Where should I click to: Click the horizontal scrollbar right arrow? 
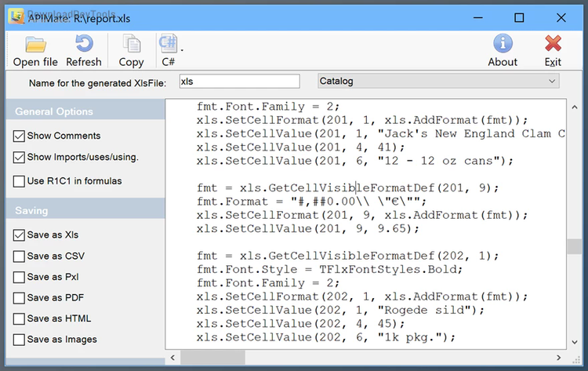[559, 358]
